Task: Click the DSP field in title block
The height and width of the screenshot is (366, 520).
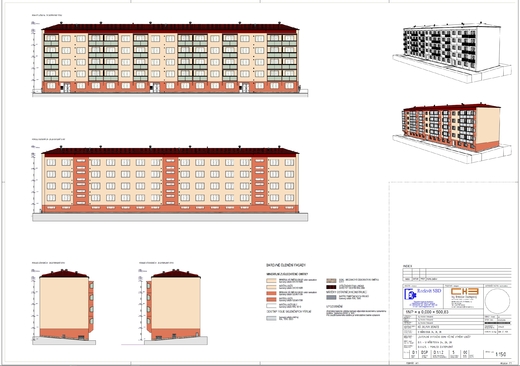Action: pyautogui.click(x=424, y=352)
